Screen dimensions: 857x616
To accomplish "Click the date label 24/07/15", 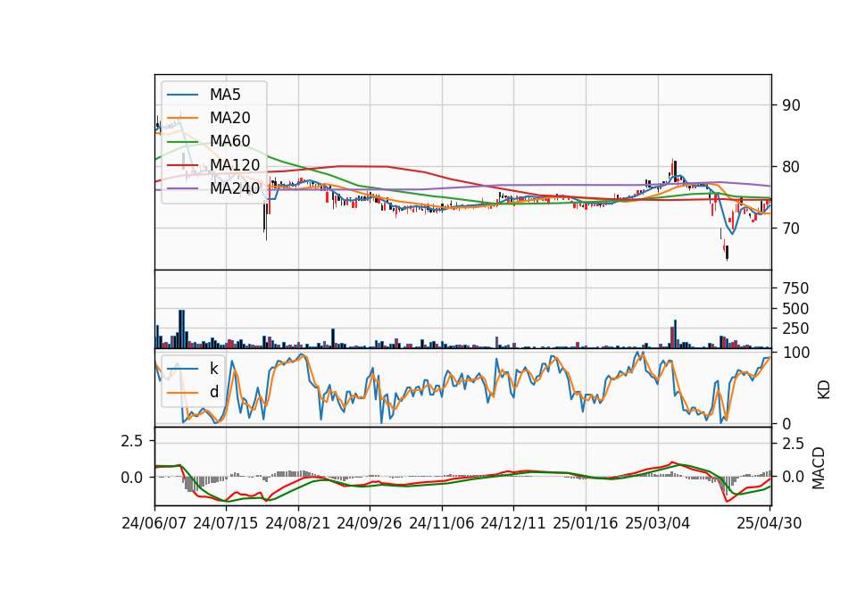I will [x=225, y=523].
